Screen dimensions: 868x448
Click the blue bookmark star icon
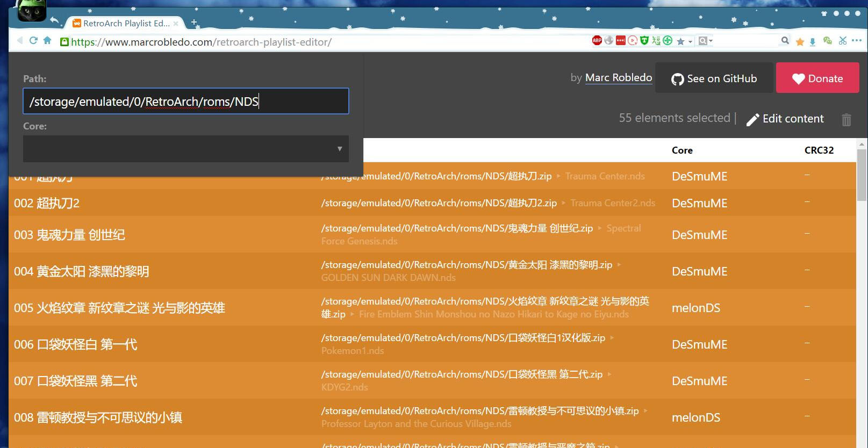(x=680, y=41)
